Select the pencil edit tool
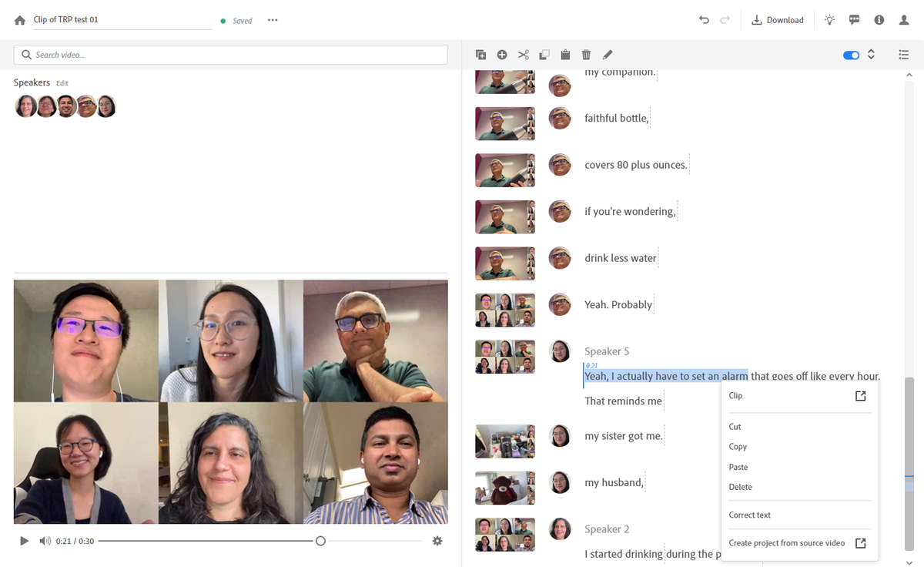924x567 pixels. [608, 55]
